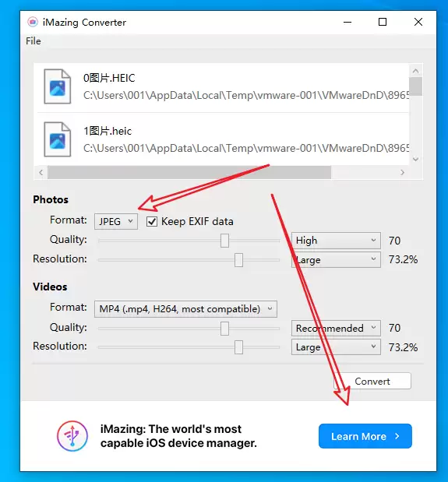This screenshot has width=448, height=482.
Task: Expand Photos Quality High dropdown
Action: click(x=336, y=241)
